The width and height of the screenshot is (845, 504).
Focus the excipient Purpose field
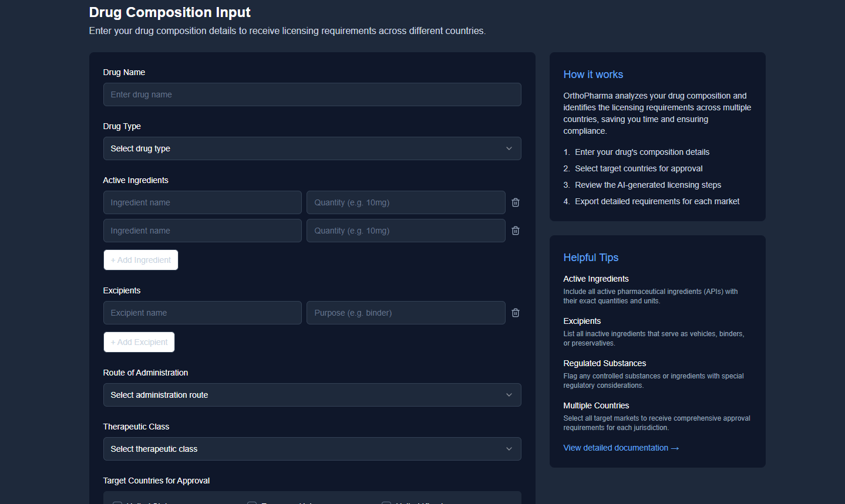[x=405, y=313]
